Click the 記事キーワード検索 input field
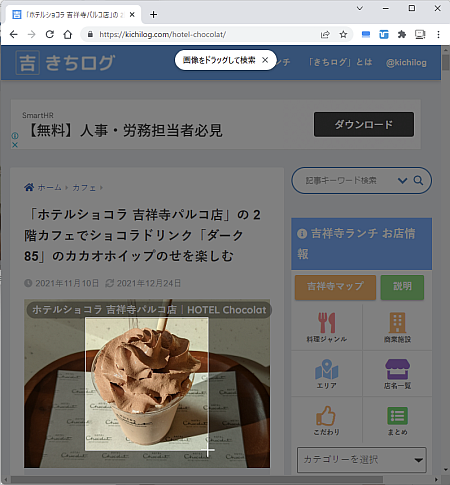 point(343,180)
